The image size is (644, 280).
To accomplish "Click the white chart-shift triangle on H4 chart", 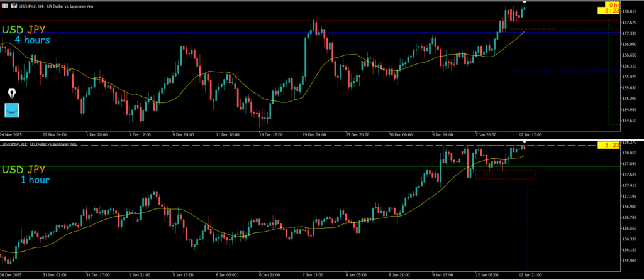I will coord(525,3).
